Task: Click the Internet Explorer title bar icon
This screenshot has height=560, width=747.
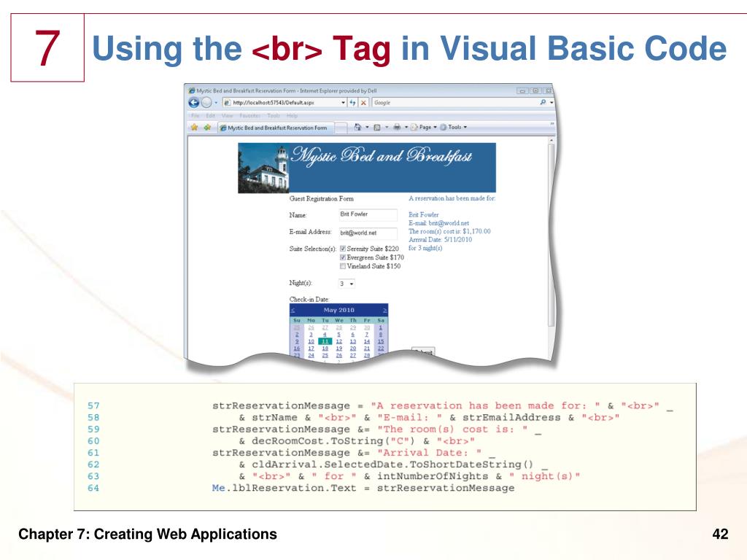Action: point(192,90)
